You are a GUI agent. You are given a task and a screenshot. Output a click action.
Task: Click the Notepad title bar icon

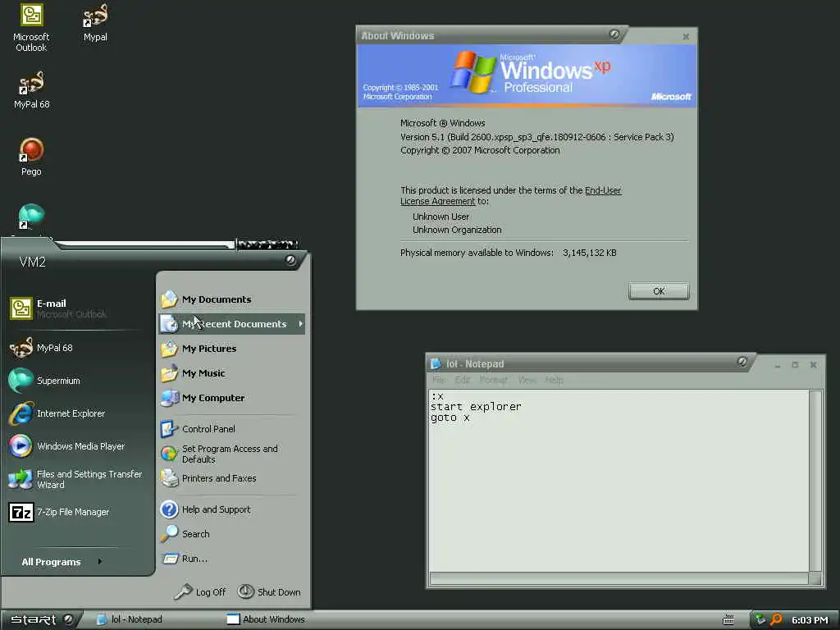(x=436, y=364)
